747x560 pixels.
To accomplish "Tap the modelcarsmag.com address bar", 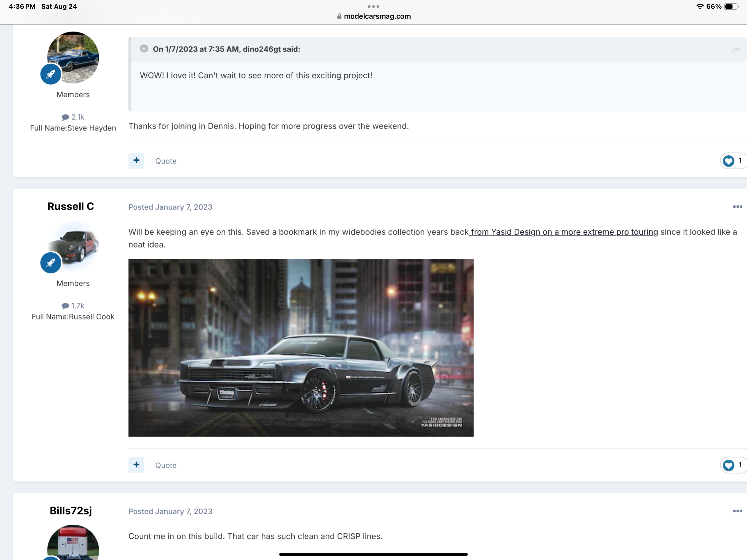I will [x=373, y=16].
